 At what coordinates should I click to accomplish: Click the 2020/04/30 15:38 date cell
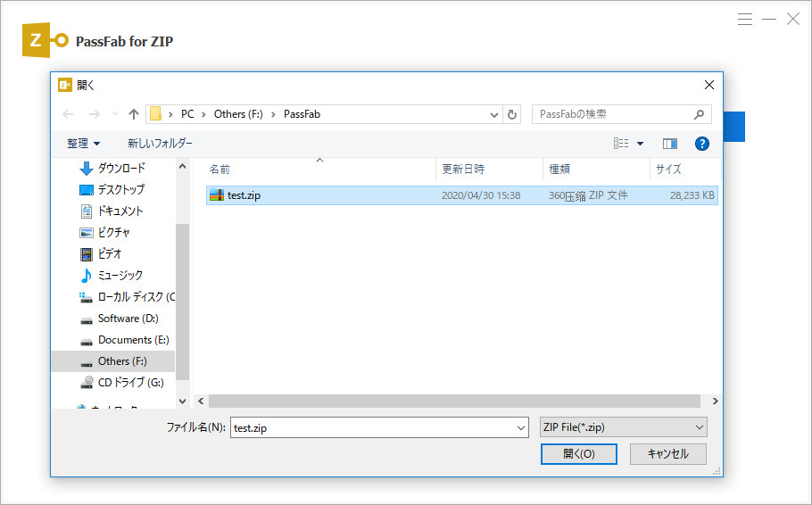(x=481, y=195)
